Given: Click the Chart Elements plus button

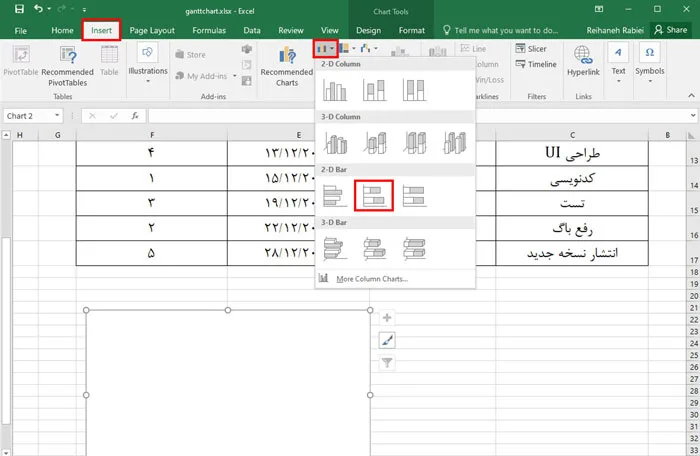Looking at the screenshot, I should [387, 319].
